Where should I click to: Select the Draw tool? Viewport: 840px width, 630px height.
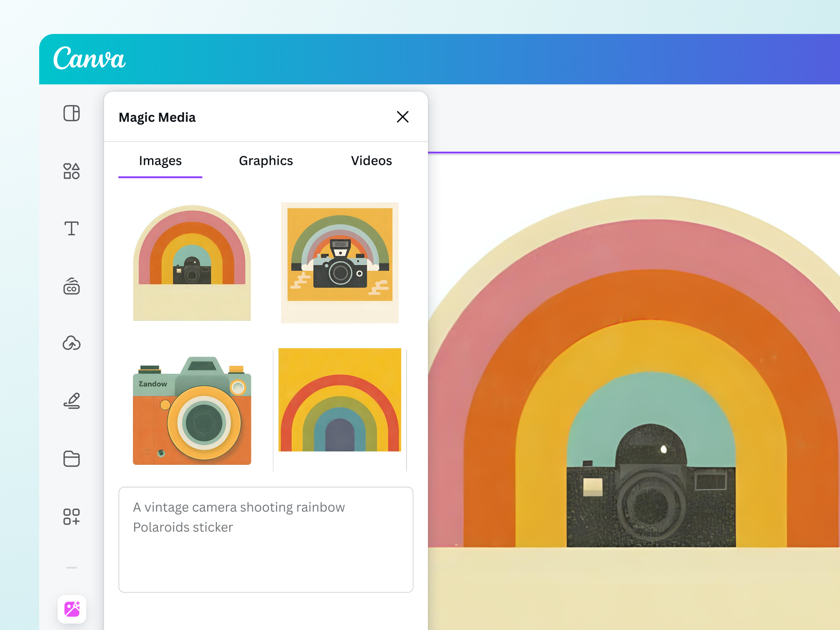tap(71, 401)
